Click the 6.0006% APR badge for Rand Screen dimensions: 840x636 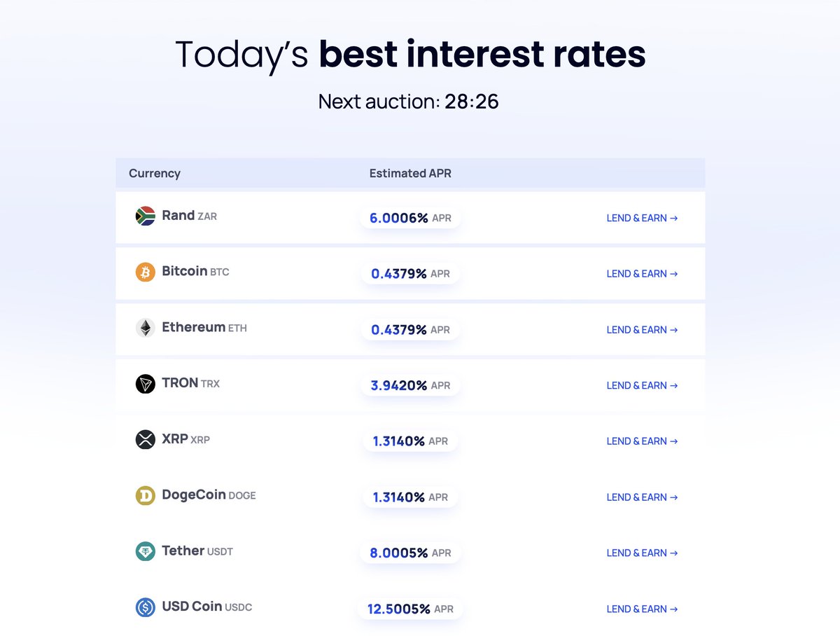pyautogui.click(x=410, y=218)
